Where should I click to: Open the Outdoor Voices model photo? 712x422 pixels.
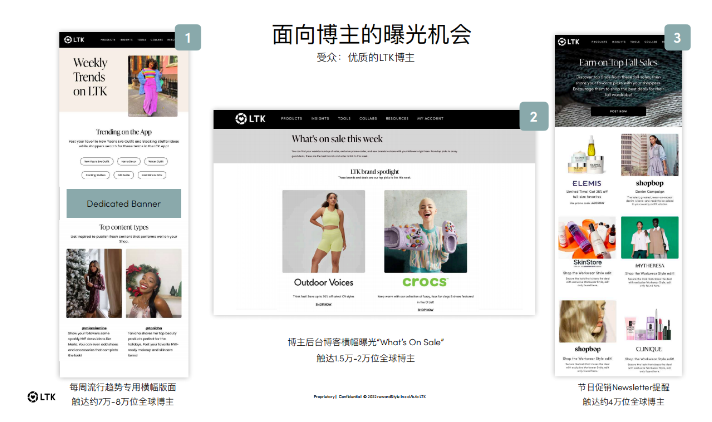point(323,231)
